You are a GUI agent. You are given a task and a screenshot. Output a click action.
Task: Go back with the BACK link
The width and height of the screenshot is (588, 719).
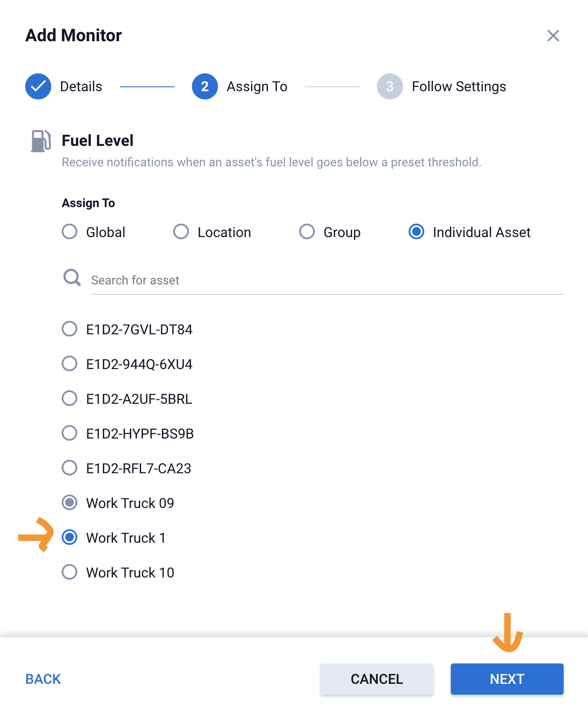[43, 679]
